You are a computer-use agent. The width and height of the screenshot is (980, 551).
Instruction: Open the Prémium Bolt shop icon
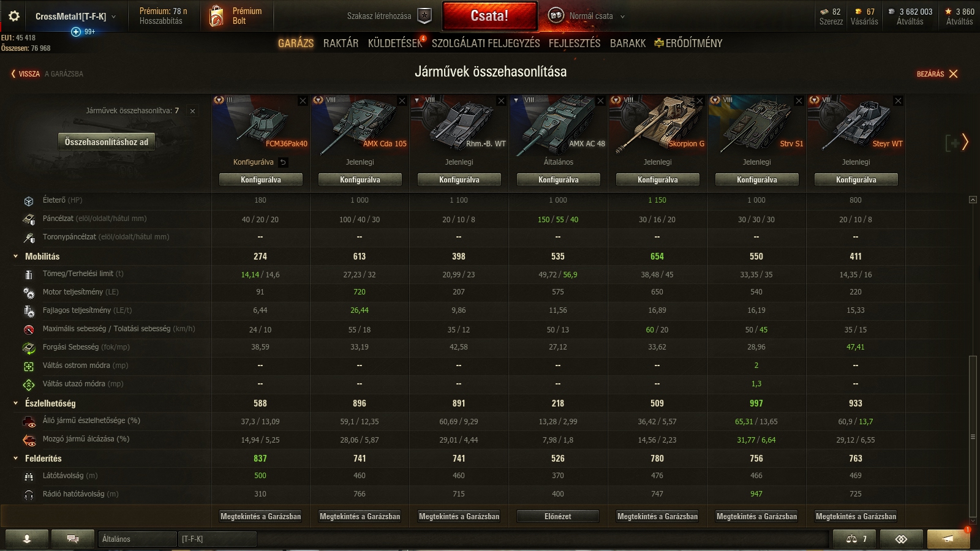(x=216, y=16)
